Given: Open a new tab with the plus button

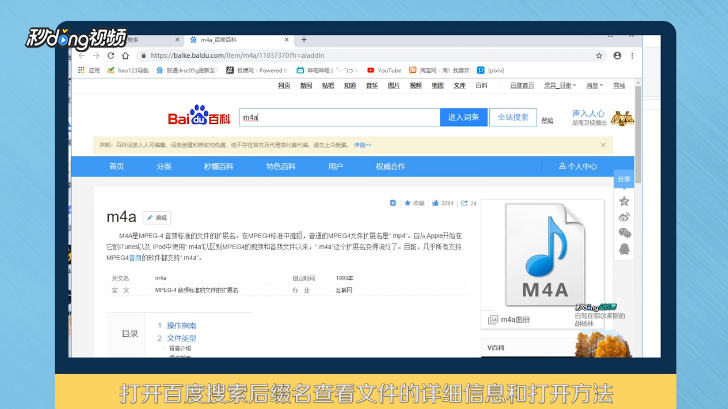Looking at the screenshot, I should [304, 40].
